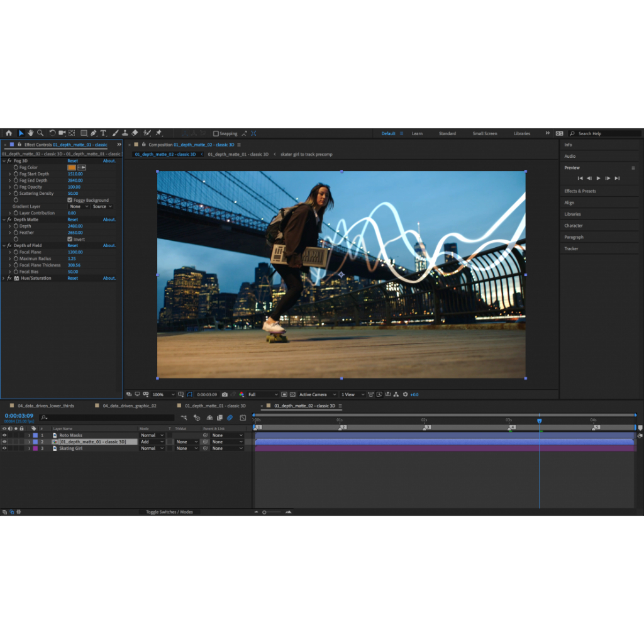Open the Blending Mode dropdown for Roto Masks
The width and height of the screenshot is (644, 644).
coord(152,435)
